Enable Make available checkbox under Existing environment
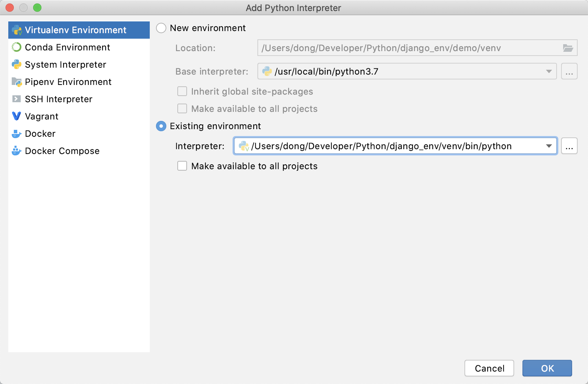Image resolution: width=588 pixels, height=384 pixels. [x=182, y=166]
